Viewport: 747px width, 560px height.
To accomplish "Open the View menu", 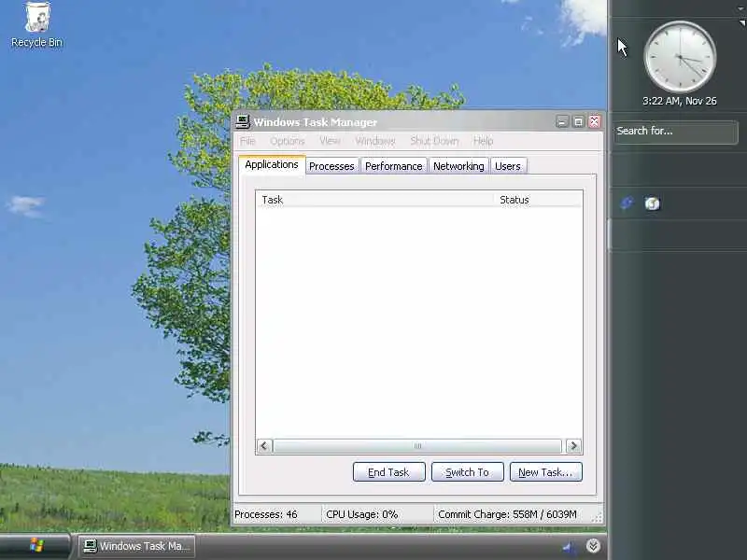I will pos(330,141).
